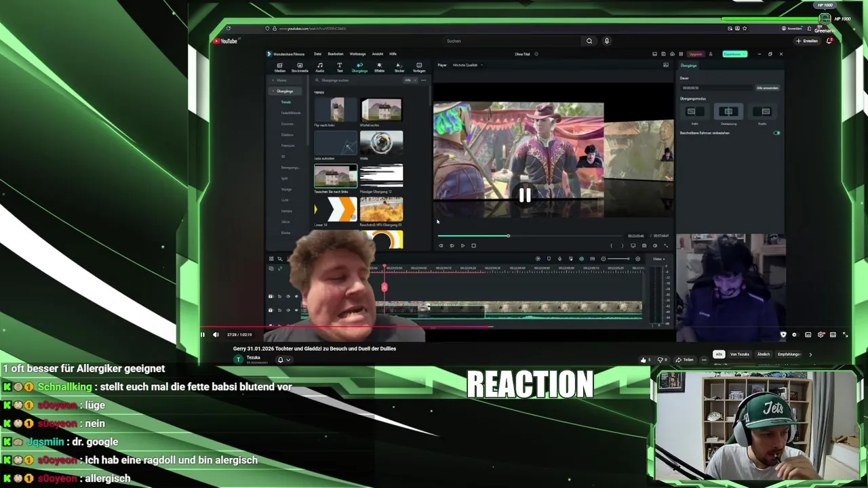Click the Filmora preview fullscreen icon
The height and width of the screenshot is (488, 868).
point(665,245)
